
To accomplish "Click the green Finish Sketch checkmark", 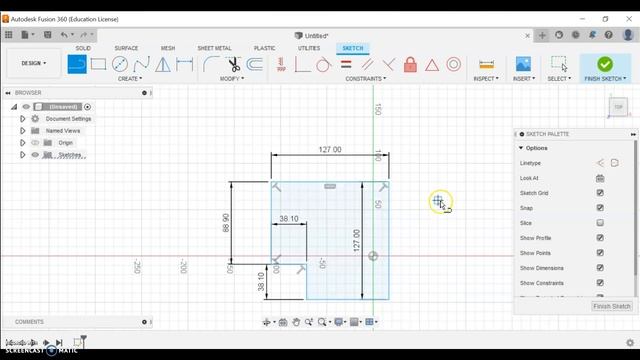I will pyautogui.click(x=605, y=64).
